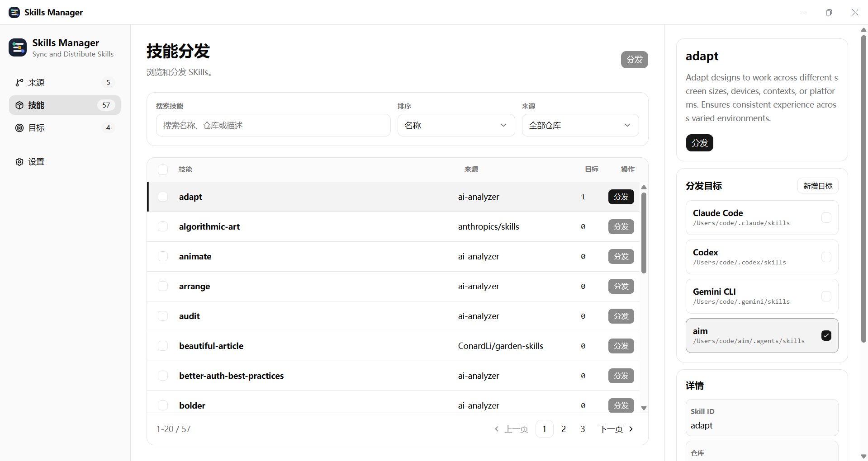Click right panel scrollbar down arrow
Screen dimensions: 868x461
point(863,456)
